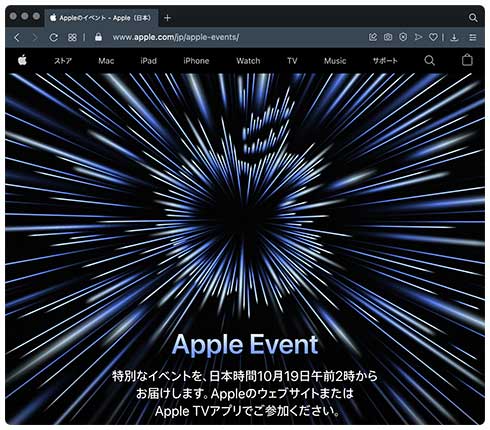Open the Music menu item

335,61
